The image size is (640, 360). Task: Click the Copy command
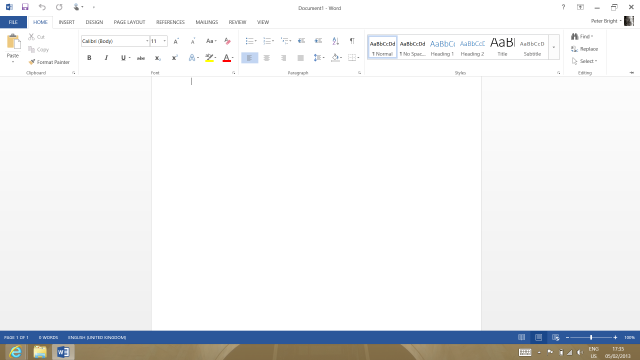(38, 49)
